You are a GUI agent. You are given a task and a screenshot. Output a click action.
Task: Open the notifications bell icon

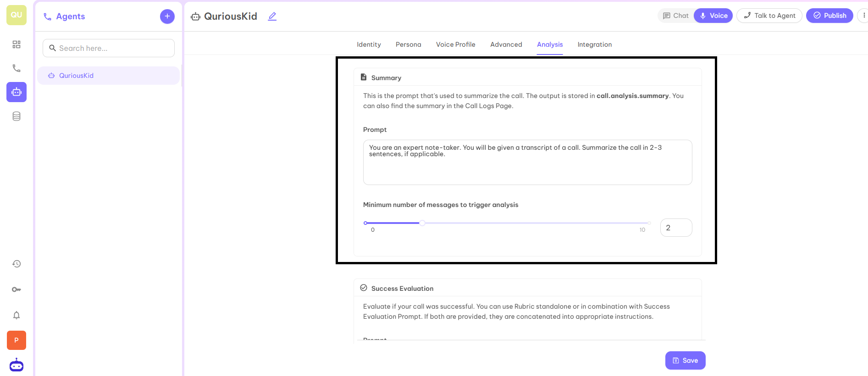(x=17, y=315)
